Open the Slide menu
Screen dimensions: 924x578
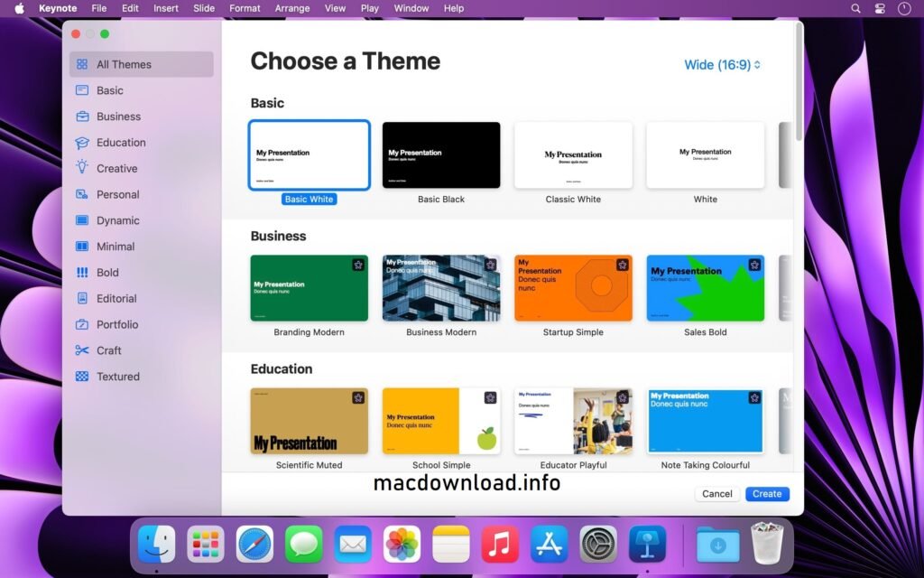[x=203, y=8]
